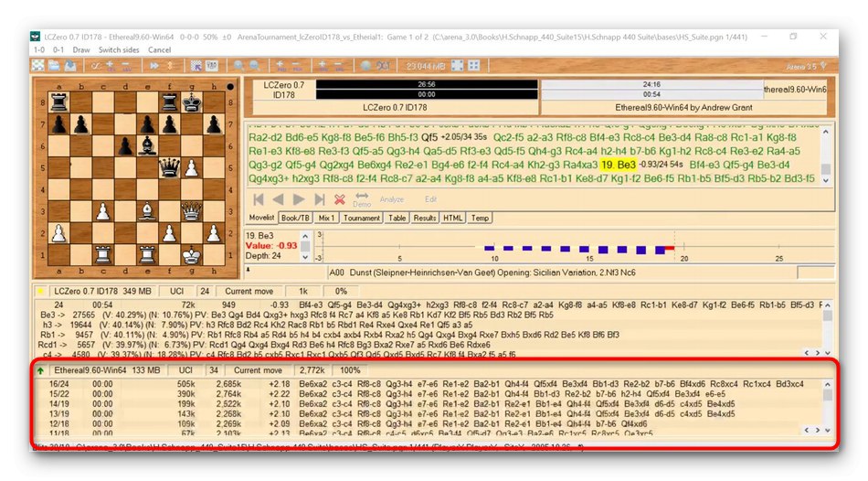The height and width of the screenshot is (481, 868).
Task: Open the HTML tab
Action: click(452, 218)
